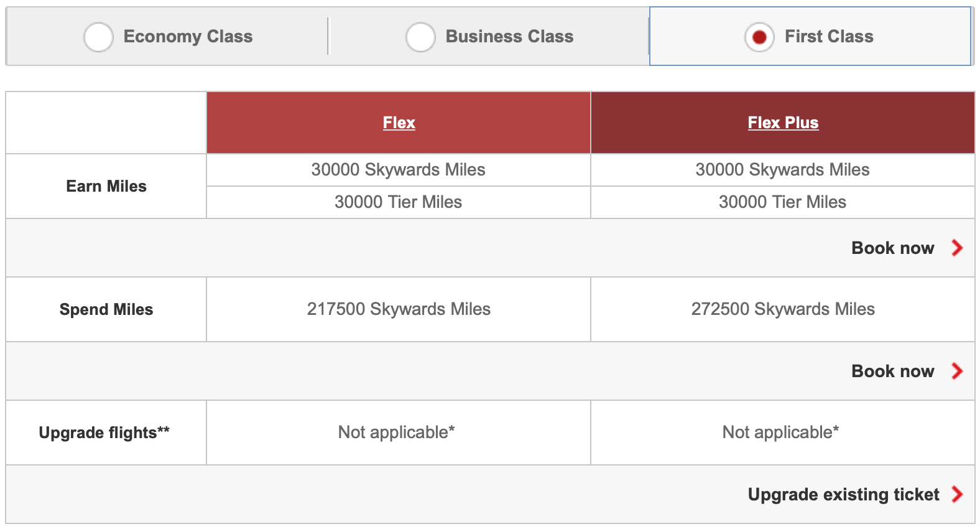Select the First Class radio button
Image resolution: width=980 pixels, height=529 pixels.
click(x=759, y=37)
